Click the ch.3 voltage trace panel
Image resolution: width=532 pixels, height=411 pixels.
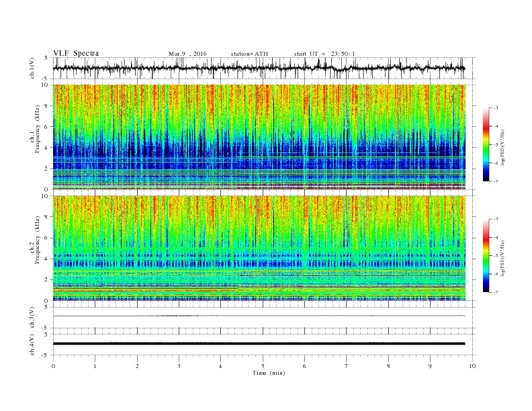(264, 318)
